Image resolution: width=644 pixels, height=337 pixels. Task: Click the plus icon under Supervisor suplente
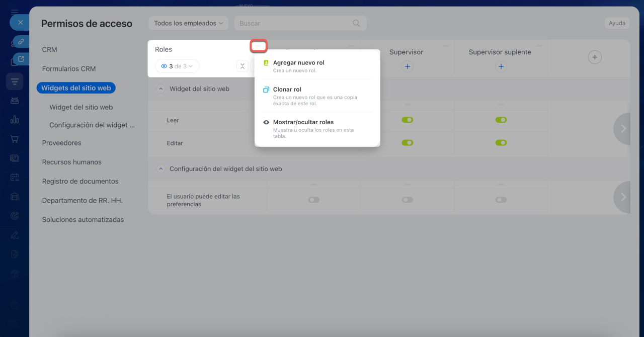(501, 66)
